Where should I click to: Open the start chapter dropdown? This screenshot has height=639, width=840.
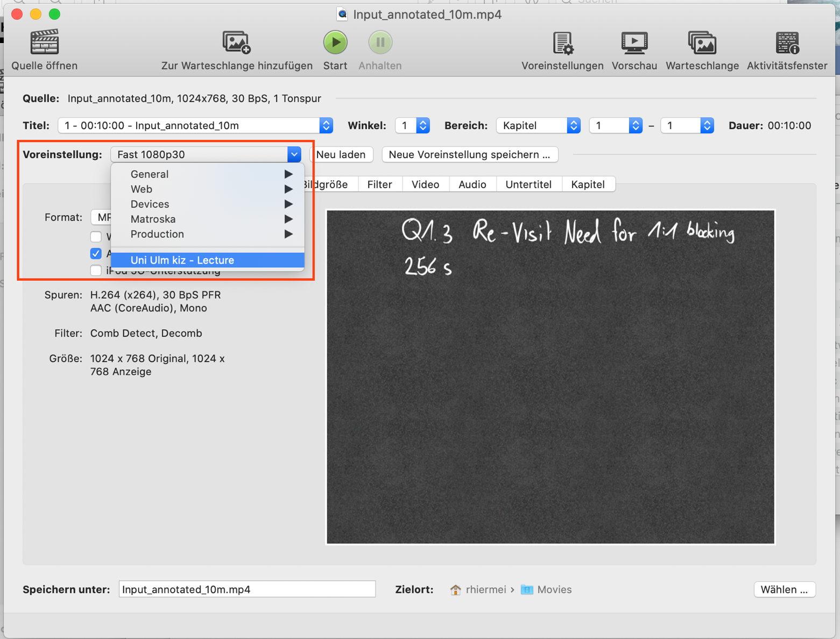[616, 125]
